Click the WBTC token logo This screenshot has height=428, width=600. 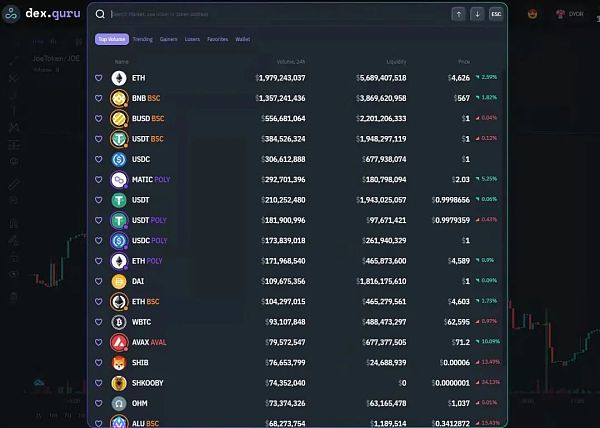119,322
